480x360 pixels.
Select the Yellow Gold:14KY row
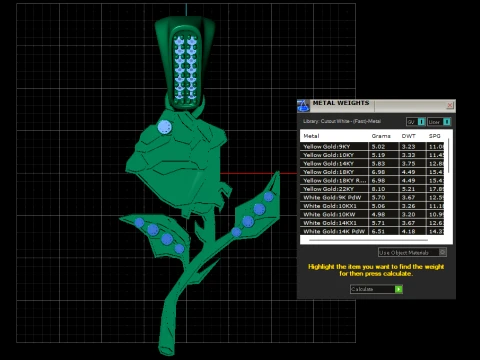point(372,163)
